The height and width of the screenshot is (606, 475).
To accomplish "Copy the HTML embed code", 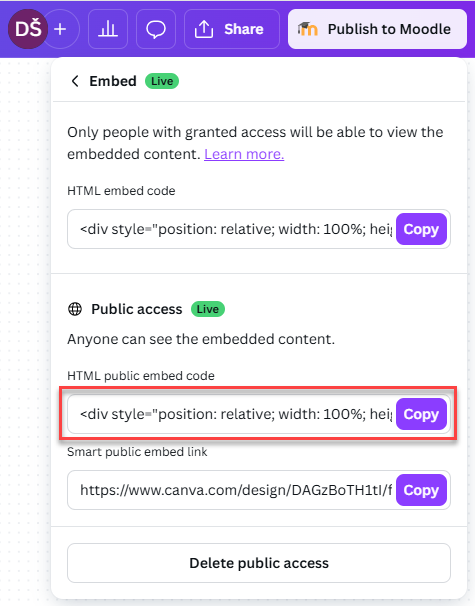I will [x=421, y=229].
